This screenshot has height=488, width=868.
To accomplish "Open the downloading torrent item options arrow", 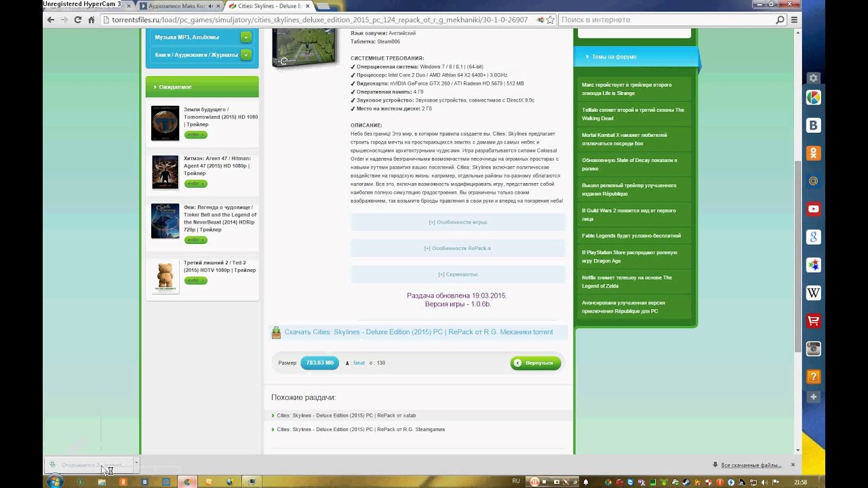I will [136, 463].
